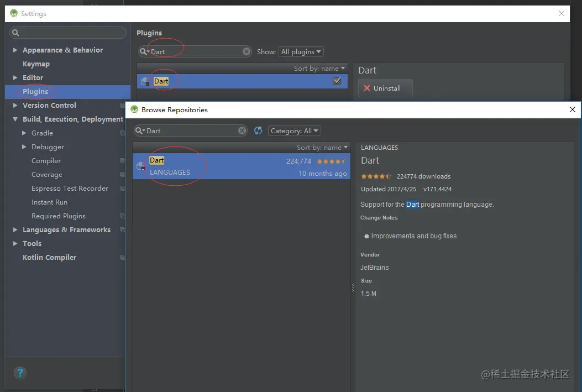The height and width of the screenshot is (392, 582).
Task: Focus the Plugins search field
Action: tap(195, 51)
